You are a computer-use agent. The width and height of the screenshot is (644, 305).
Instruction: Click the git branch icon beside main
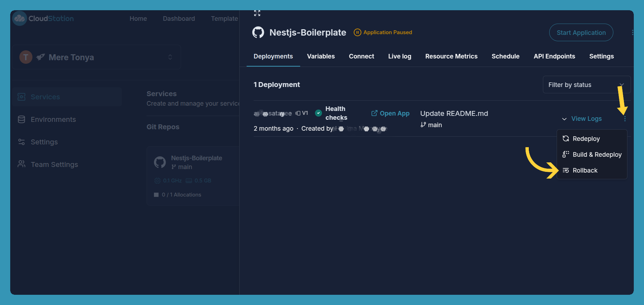[423, 125]
